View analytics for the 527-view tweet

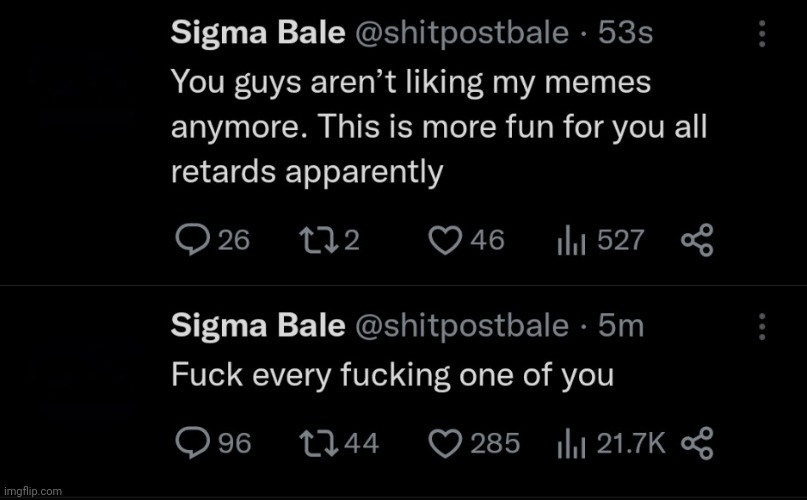tap(570, 240)
